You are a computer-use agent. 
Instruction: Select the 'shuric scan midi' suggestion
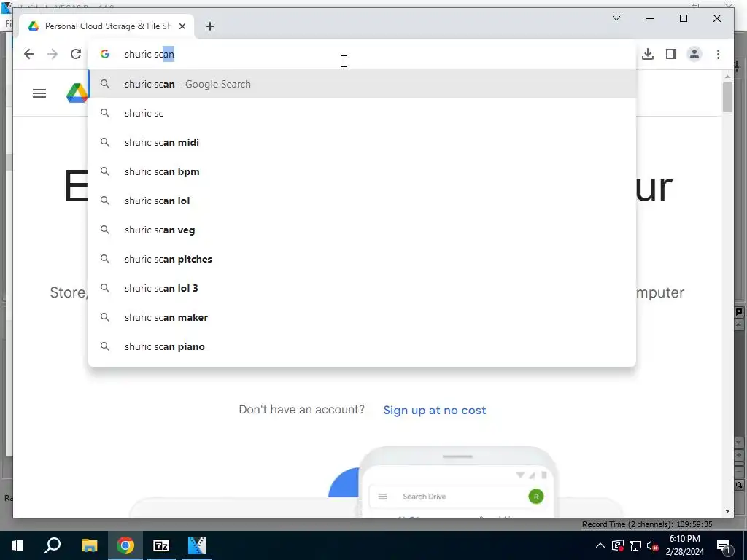(362, 142)
